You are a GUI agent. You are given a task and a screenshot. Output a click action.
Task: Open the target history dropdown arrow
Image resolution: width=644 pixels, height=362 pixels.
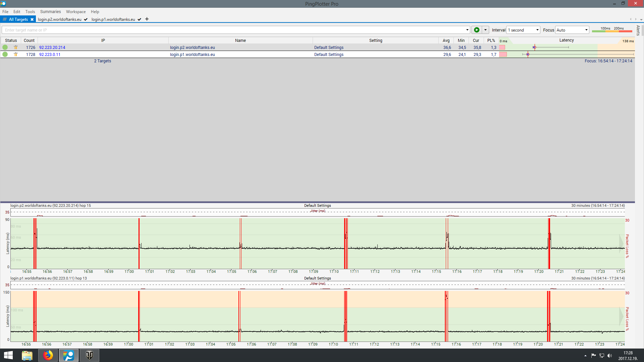467,30
